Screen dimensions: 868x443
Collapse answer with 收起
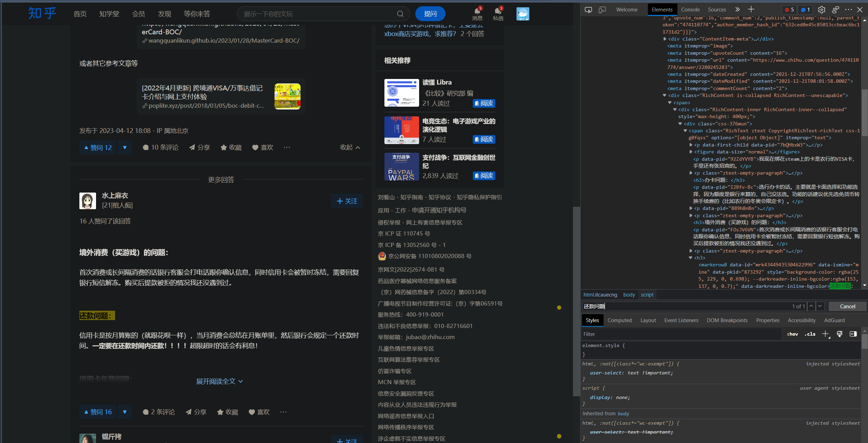(350, 148)
